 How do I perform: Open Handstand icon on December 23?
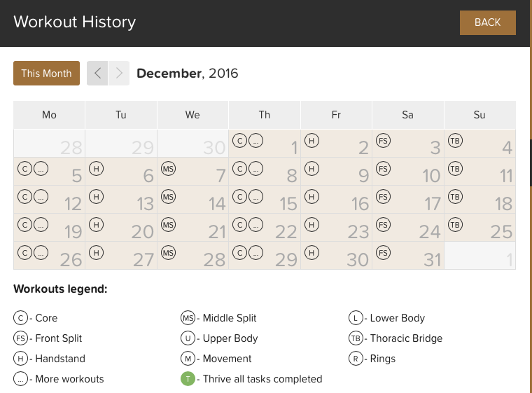[311, 225]
